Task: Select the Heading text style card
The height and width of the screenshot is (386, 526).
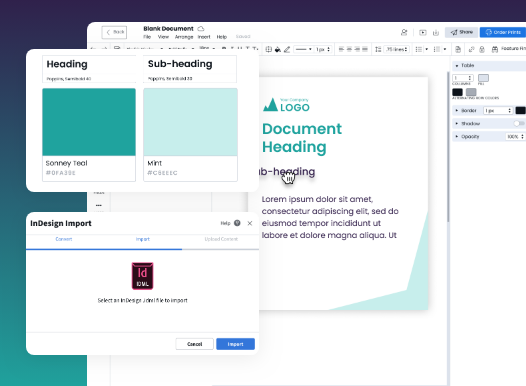Action: tap(89, 69)
